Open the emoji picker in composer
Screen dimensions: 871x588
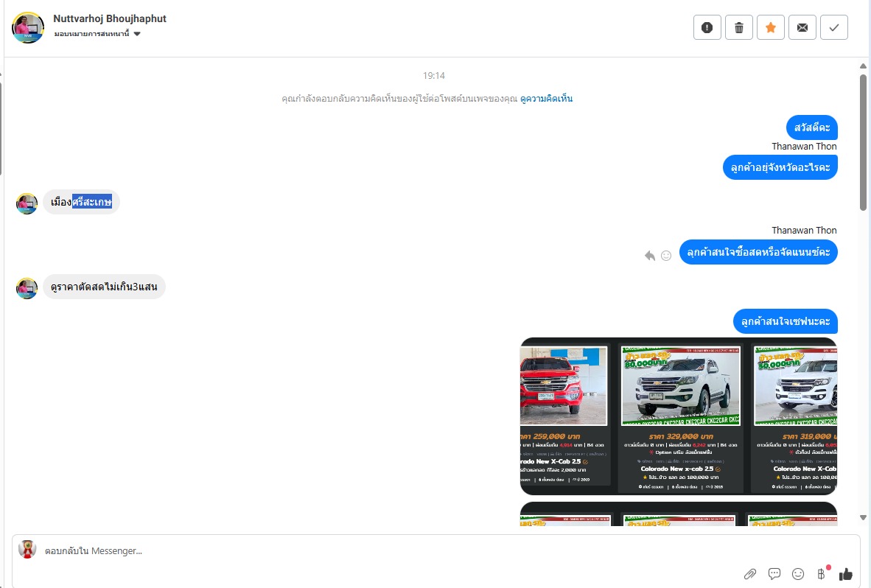click(797, 574)
